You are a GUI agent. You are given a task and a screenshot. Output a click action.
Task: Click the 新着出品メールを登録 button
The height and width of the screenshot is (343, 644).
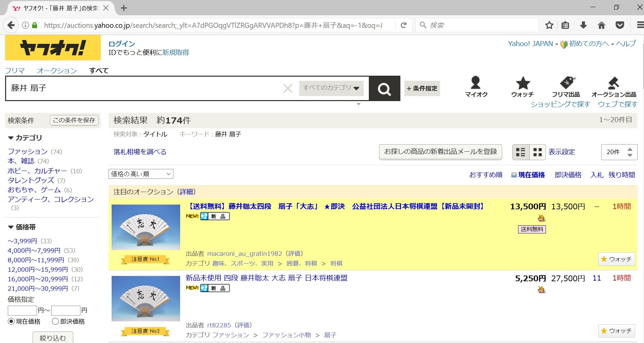pyautogui.click(x=440, y=152)
